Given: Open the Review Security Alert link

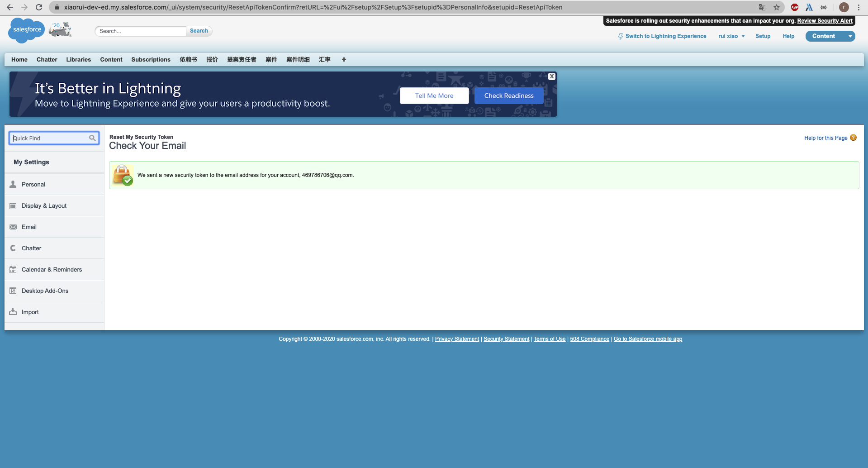Looking at the screenshot, I should [x=825, y=20].
